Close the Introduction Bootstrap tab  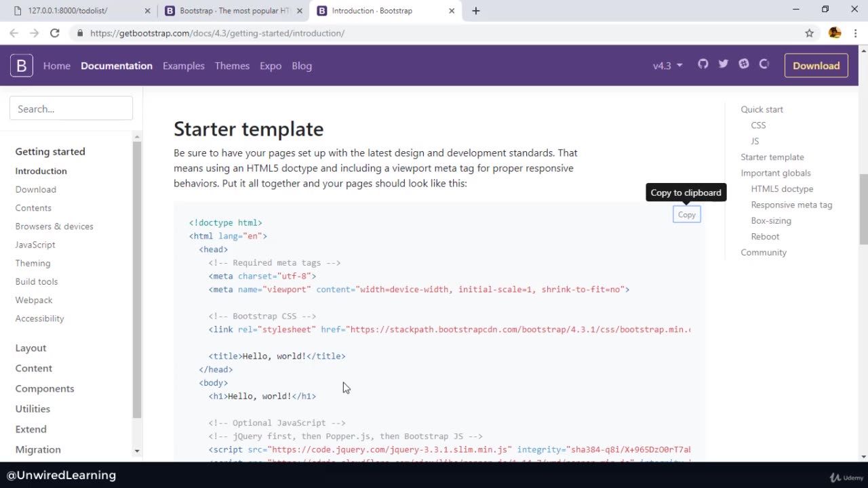coord(452,11)
